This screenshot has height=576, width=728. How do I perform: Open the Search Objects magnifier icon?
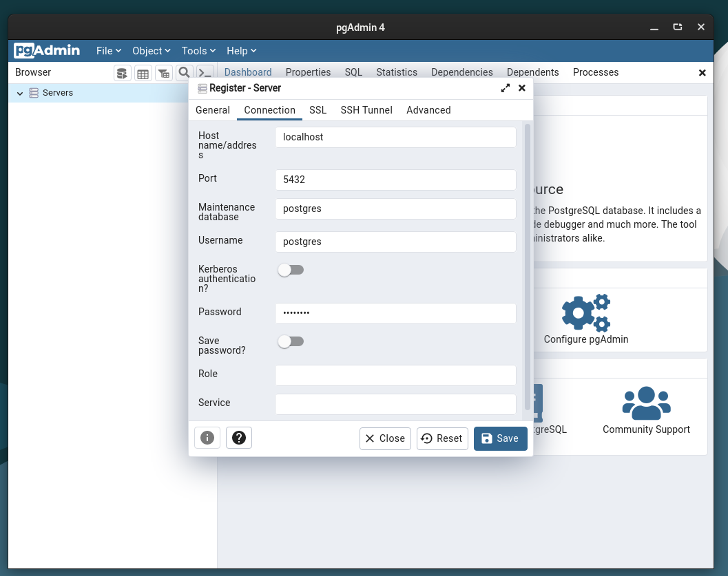point(185,73)
